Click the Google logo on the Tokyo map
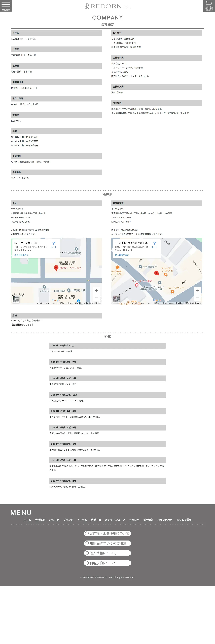 coord(157,300)
